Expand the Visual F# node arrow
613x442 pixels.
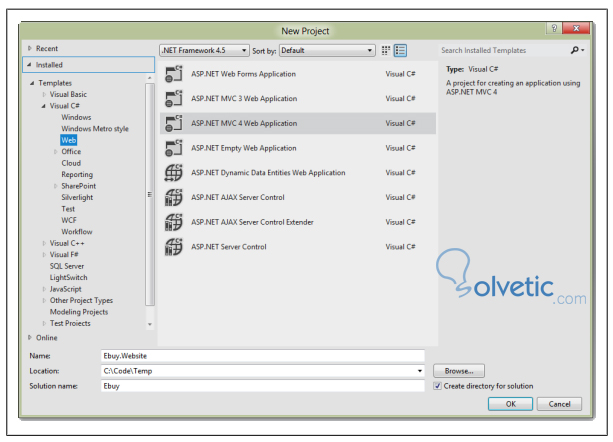click(44, 254)
